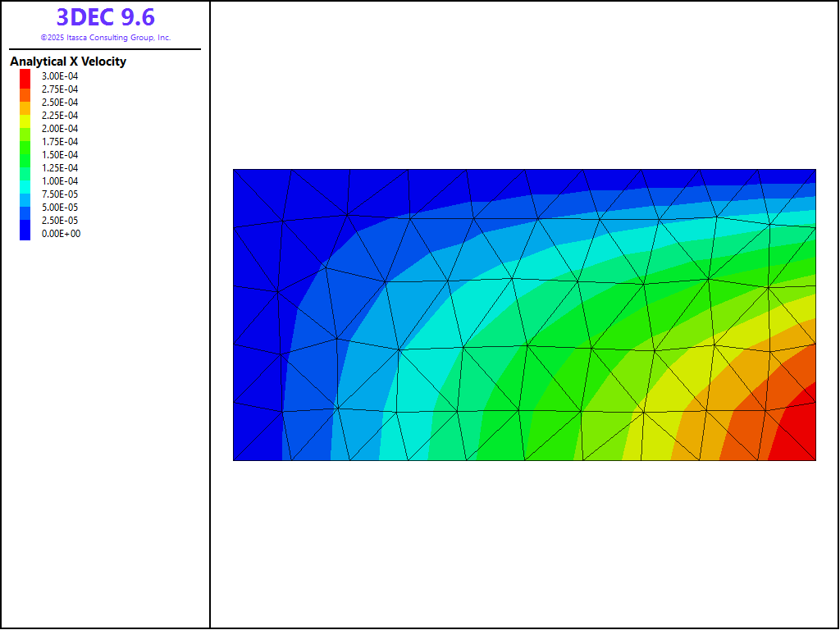Click the 2.50E-05 legend value label
The width and height of the screenshot is (840, 630).
60,221
